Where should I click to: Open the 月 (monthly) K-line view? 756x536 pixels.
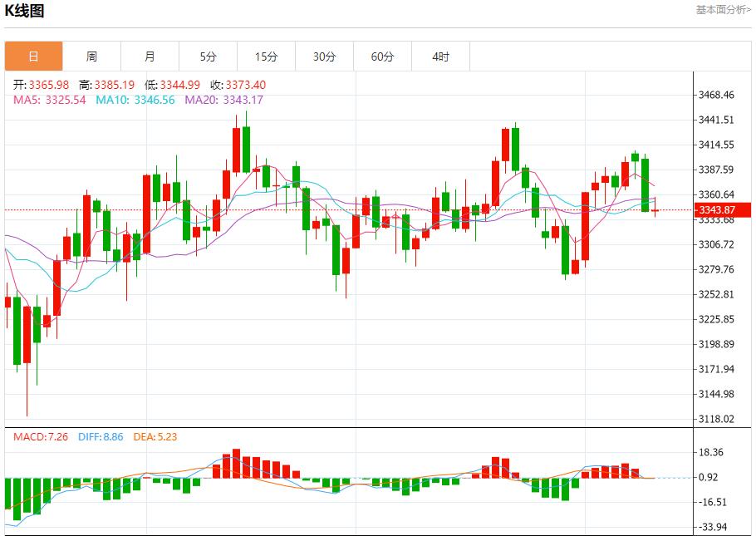click(x=150, y=57)
